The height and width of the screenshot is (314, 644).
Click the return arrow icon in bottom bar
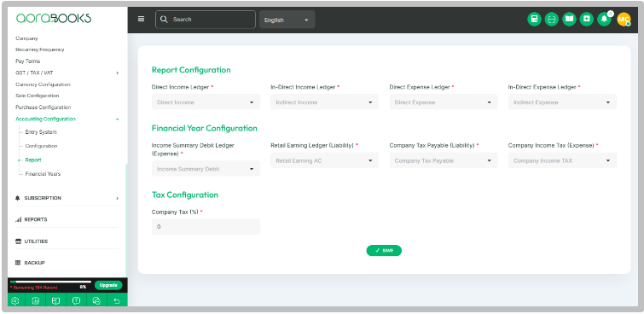pos(117,300)
